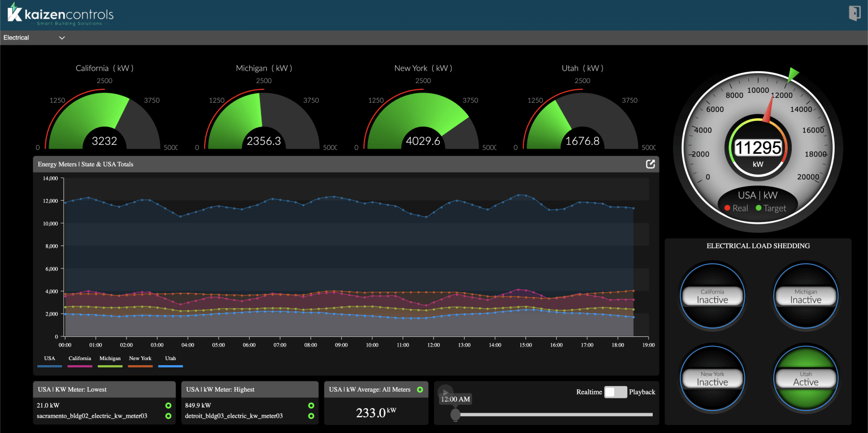Click the green dot next to sacramento_bldg02 meter name

[170, 415]
